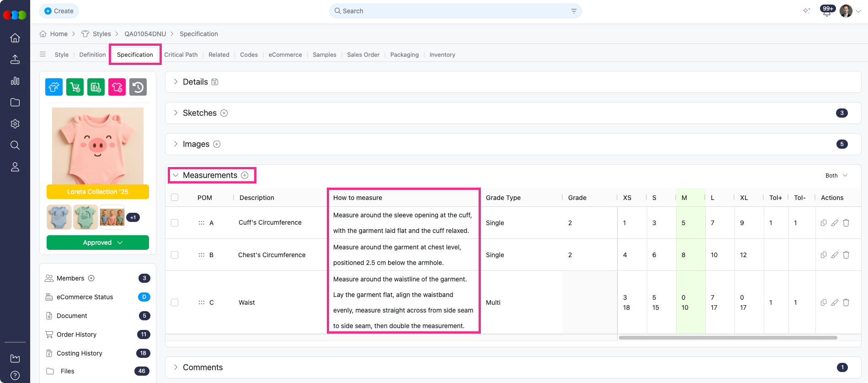This screenshot has width=868, height=383.
Task: Toggle the select-all checkbox in table header
Action: coord(175,198)
